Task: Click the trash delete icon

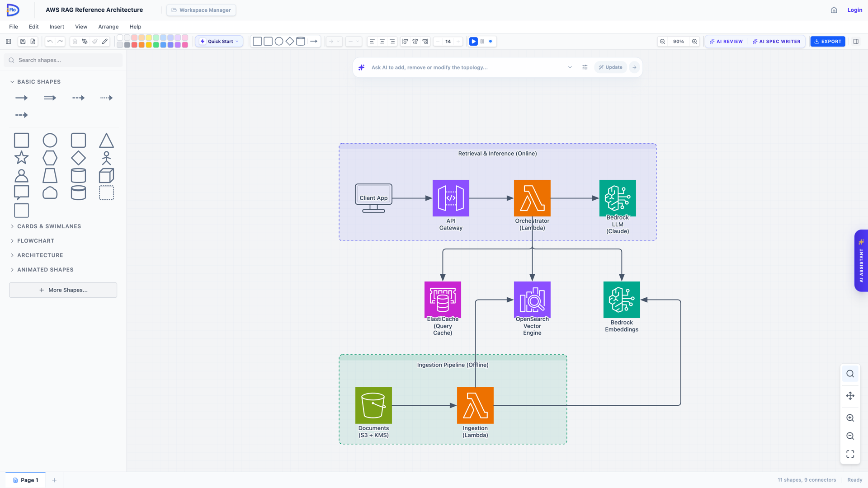Action: (75, 41)
